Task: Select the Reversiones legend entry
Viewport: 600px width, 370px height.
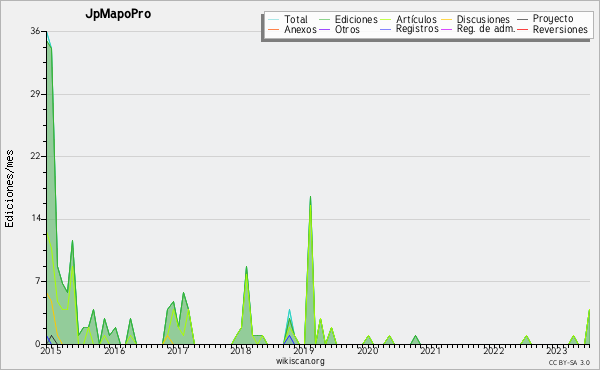Action: pos(552,29)
